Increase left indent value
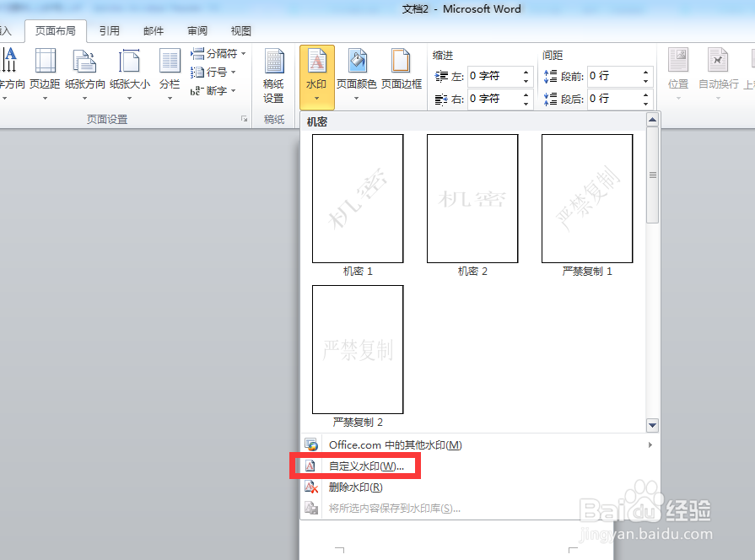Viewport: 755px width, 560px height. (x=526, y=73)
